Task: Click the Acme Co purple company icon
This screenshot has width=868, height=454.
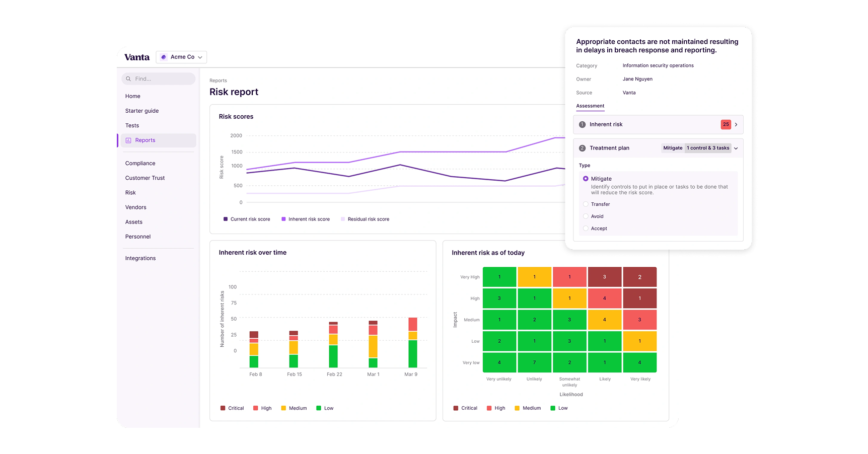Action: click(x=164, y=57)
